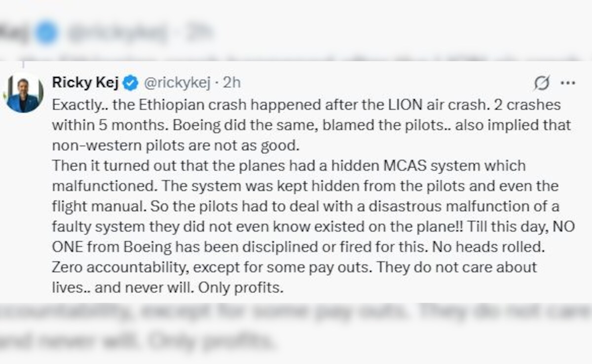Open the Grok explain-this-post icon
Image resolution: width=592 pixels, height=364 pixels.
coord(542,84)
